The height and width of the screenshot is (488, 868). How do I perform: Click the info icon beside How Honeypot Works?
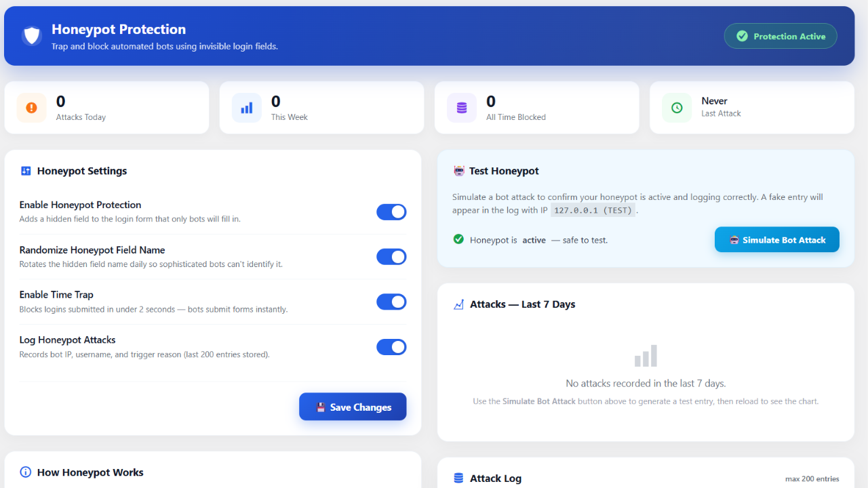(26, 472)
